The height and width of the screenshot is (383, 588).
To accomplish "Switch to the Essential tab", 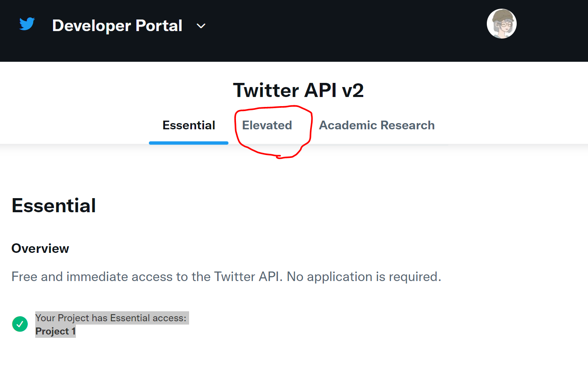I will tap(189, 125).
